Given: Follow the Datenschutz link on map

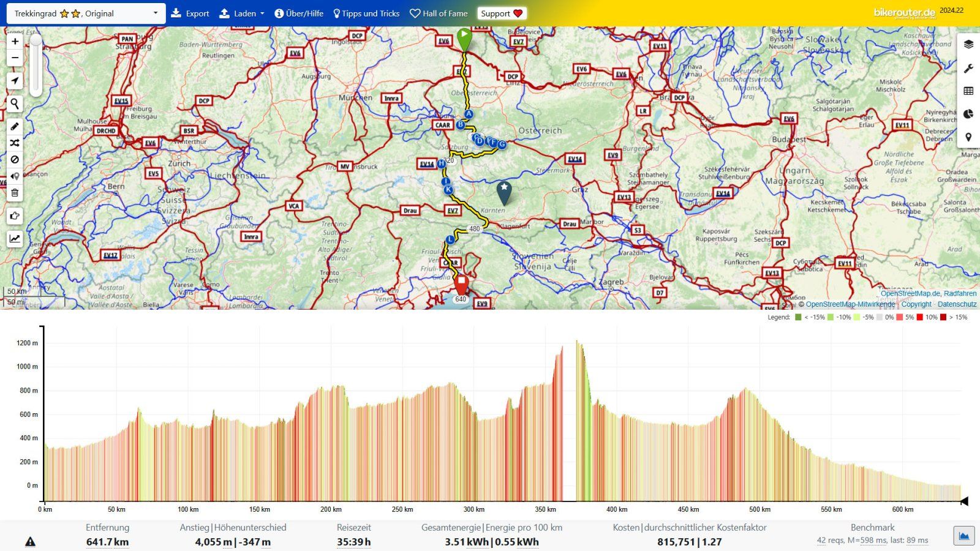Looking at the screenshot, I should click(957, 304).
